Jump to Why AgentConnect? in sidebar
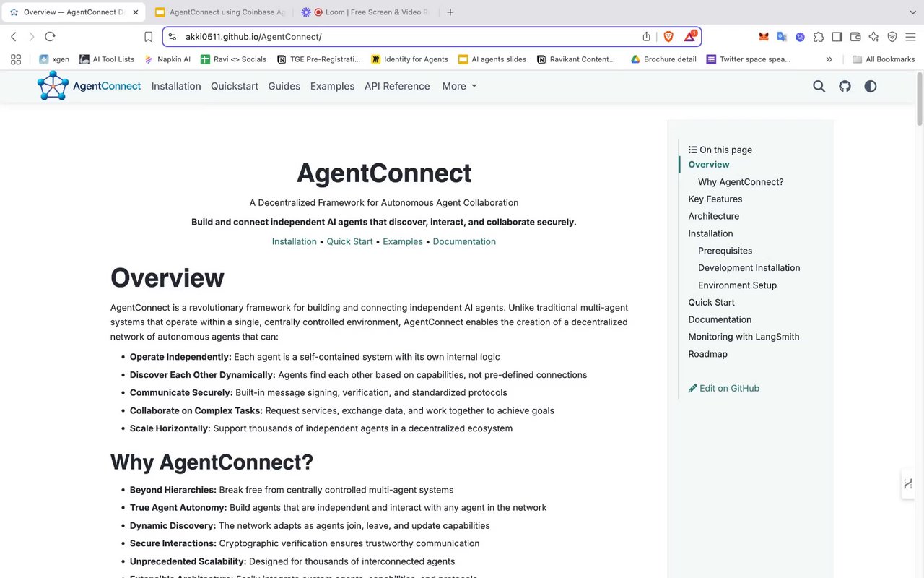The height and width of the screenshot is (578, 924). [741, 181]
